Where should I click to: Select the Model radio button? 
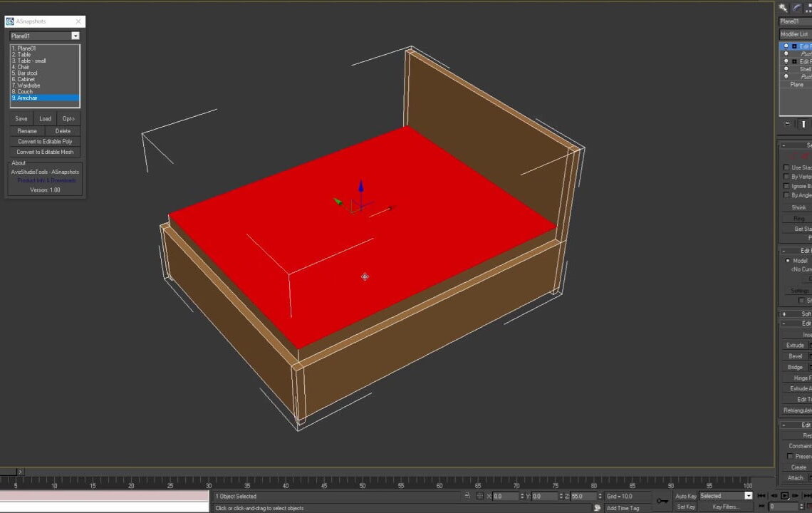788,261
